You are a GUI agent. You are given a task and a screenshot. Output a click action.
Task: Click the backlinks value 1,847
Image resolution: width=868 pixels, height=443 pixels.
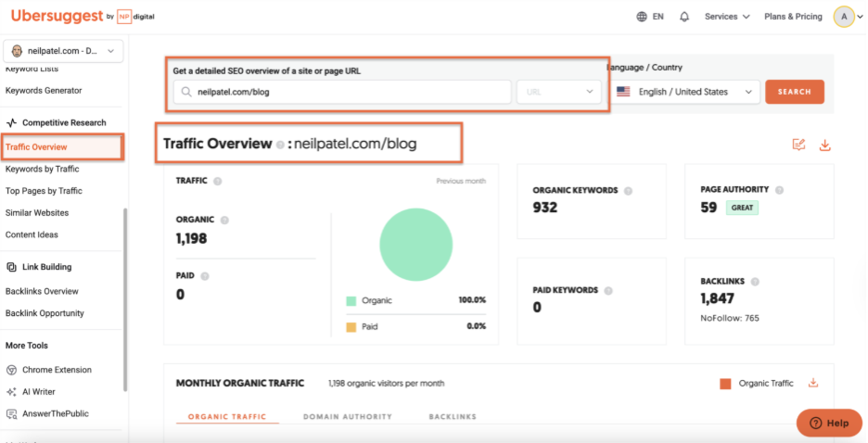tap(718, 298)
